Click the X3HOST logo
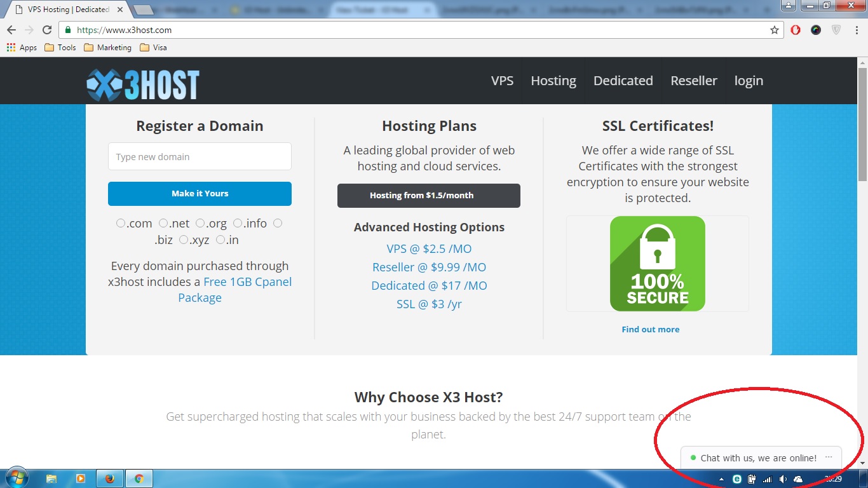Viewport: 868px width, 488px height. [143, 85]
